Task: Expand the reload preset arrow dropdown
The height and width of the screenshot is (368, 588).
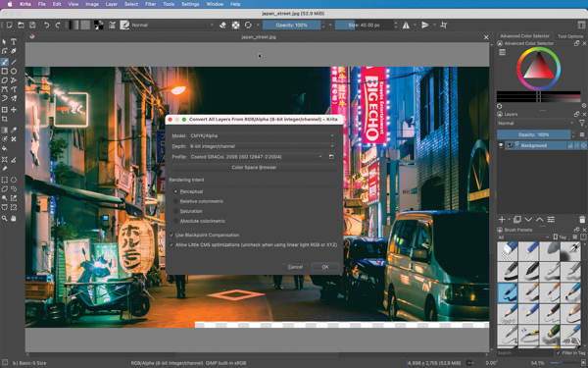Action: click(258, 25)
